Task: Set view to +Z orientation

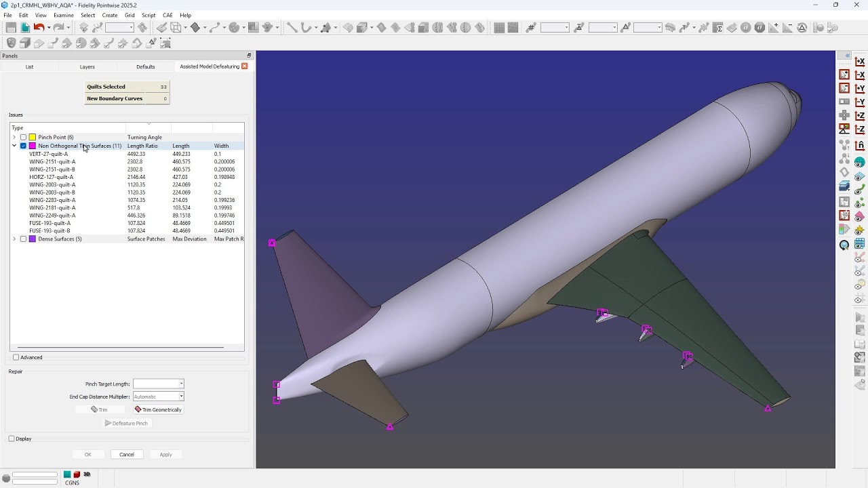Action: [860, 116]
